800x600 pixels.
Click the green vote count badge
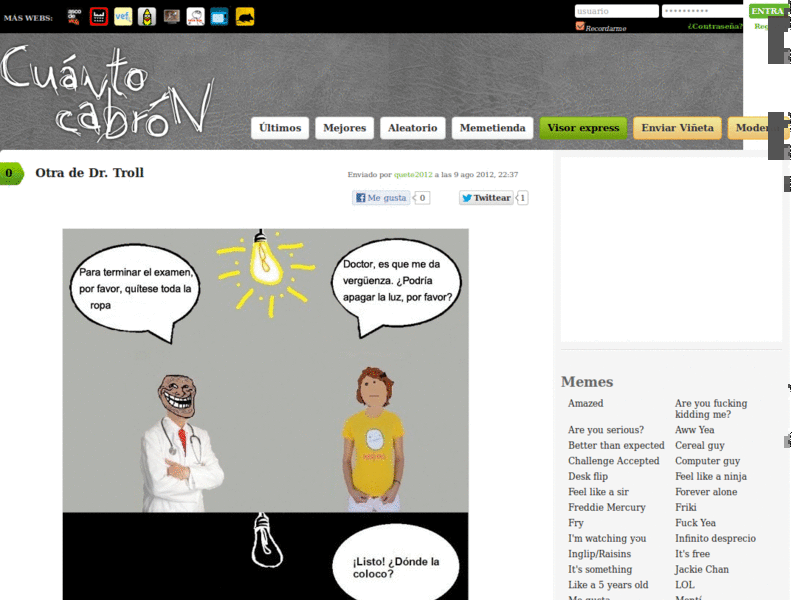pos(11,173)
